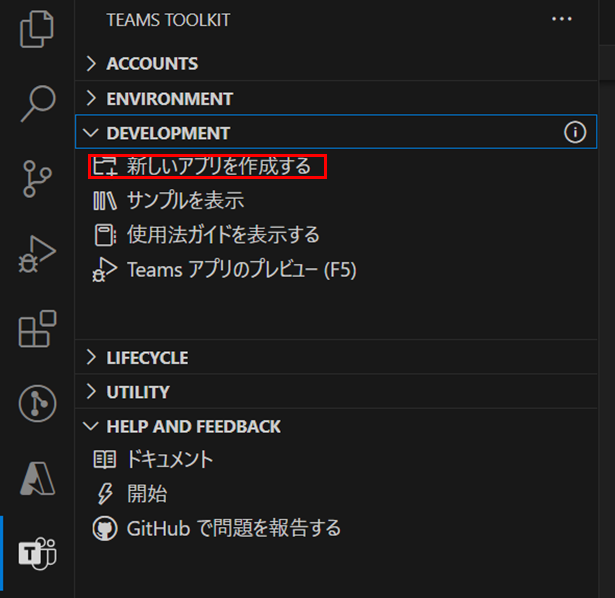This screenshot has width=615, height=598.
Task: Open the Source Control view icon
Action: [37, 178]
